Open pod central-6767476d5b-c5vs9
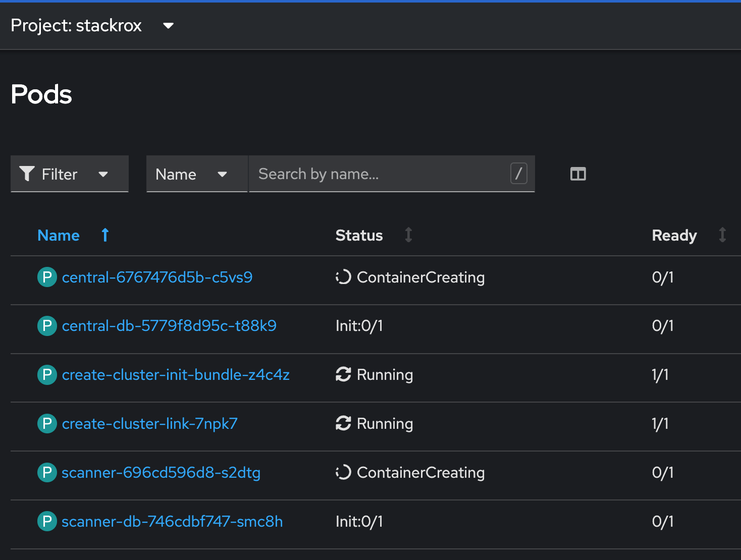741x560 pixels. pos(157,277)
